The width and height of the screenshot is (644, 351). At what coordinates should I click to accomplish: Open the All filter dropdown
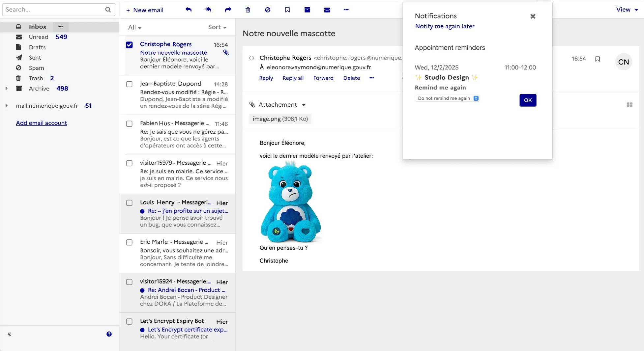135,27
